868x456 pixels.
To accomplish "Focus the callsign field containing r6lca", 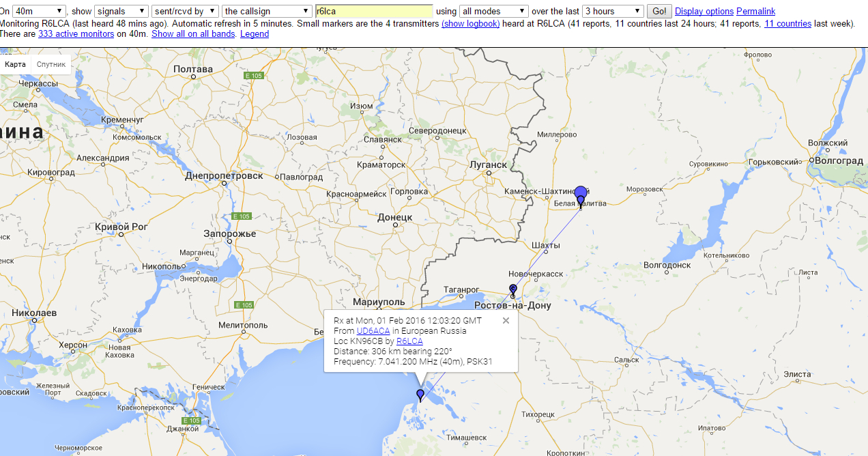I will click(374, 11).
